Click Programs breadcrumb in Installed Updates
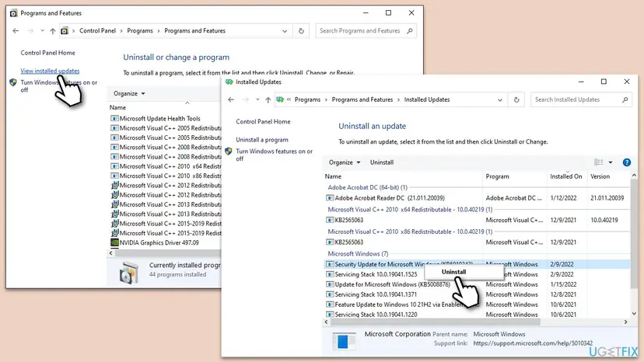This screenshot has width=644, height=362. click(x=307, y=99)
